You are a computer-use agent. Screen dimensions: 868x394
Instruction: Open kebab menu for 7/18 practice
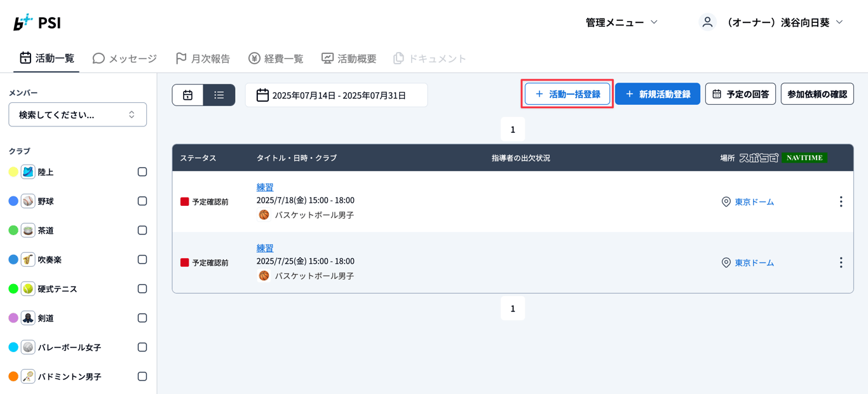841,201
